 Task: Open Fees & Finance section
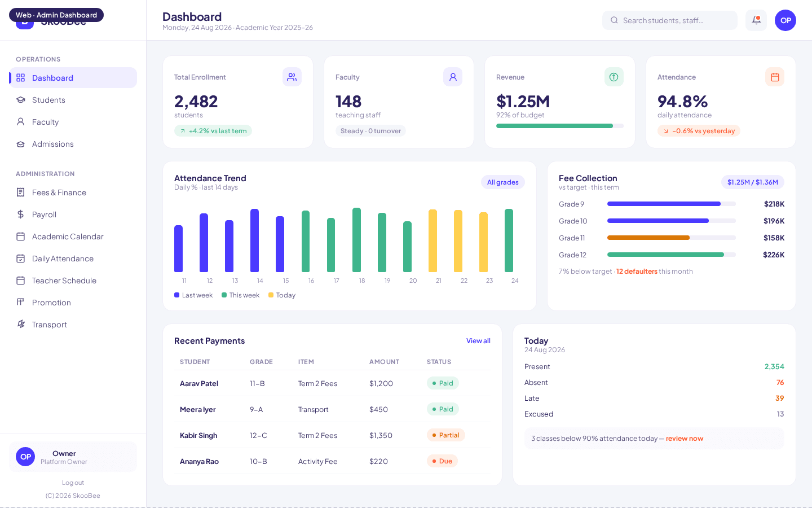[x=73, y=192]
